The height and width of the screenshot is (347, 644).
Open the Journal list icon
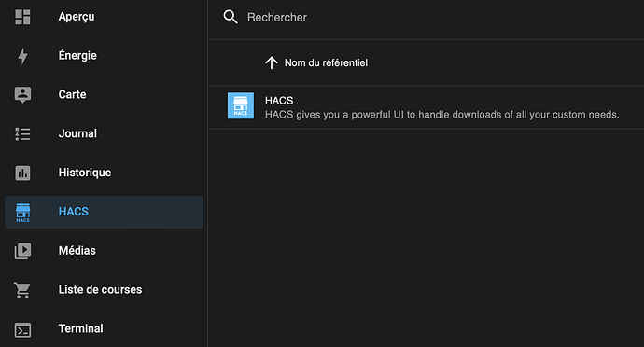[22, 134]
